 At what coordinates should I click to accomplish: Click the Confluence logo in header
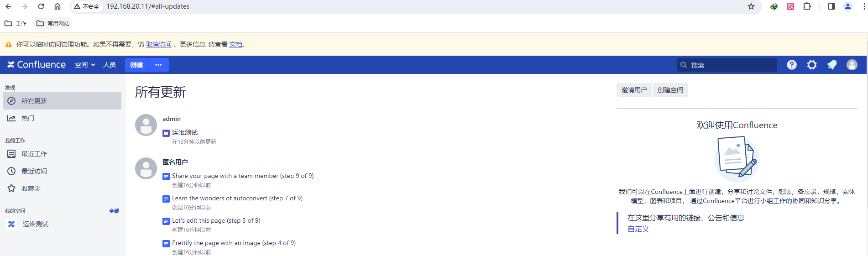click(37, 65)
